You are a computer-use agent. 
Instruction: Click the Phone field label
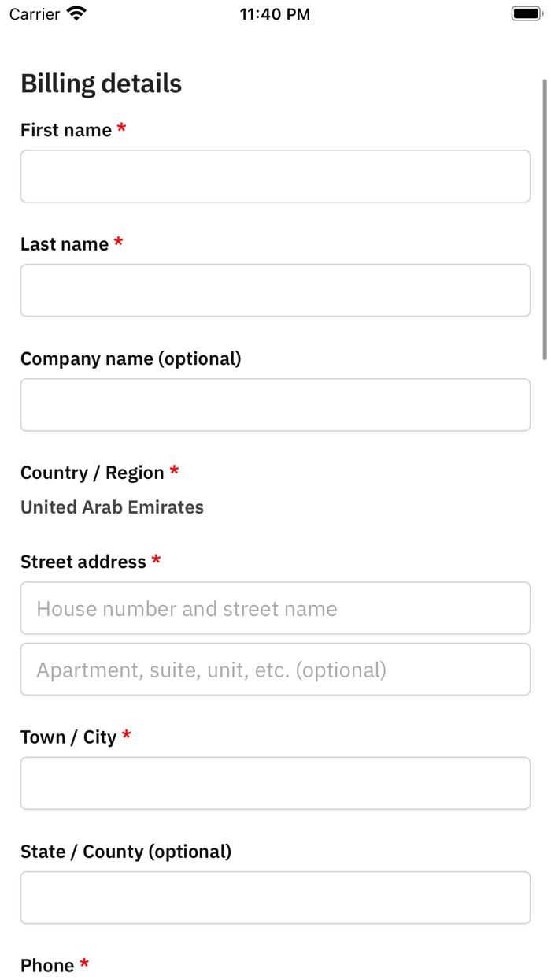pyautogui.click(x=47, y=966)
